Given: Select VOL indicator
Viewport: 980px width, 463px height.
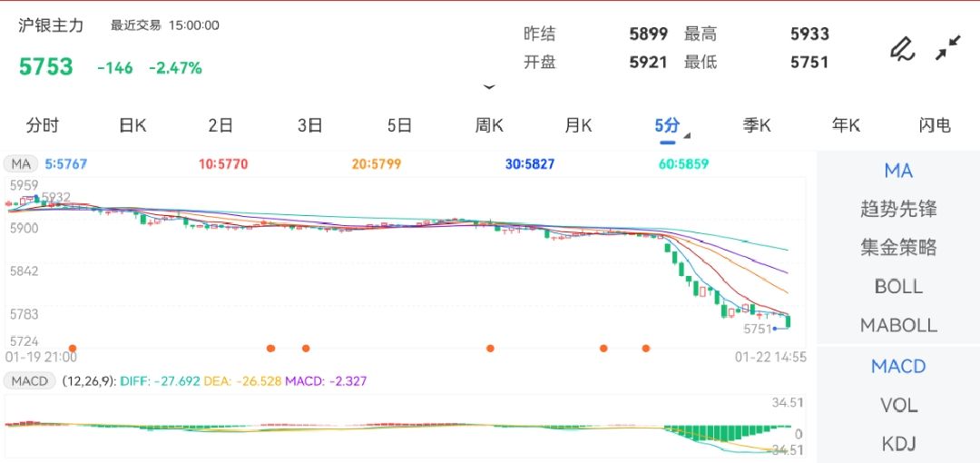Looking at the screenshot, I should 898,406.
